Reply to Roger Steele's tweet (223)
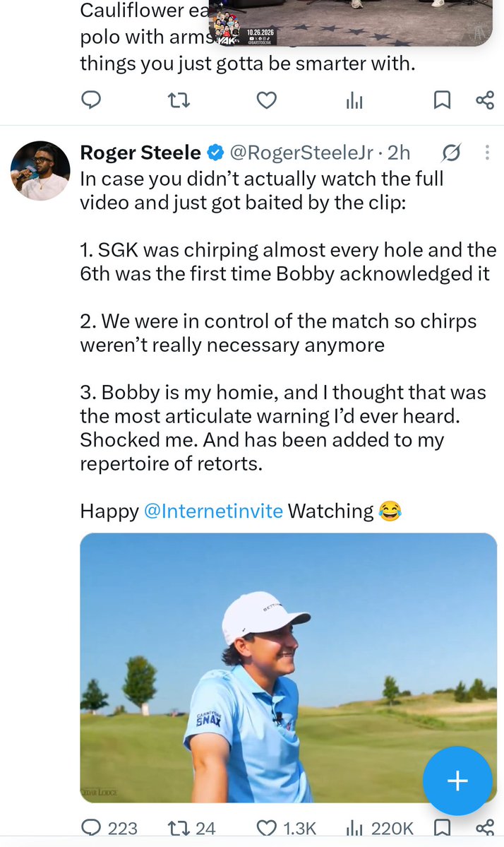 point(109,827)
